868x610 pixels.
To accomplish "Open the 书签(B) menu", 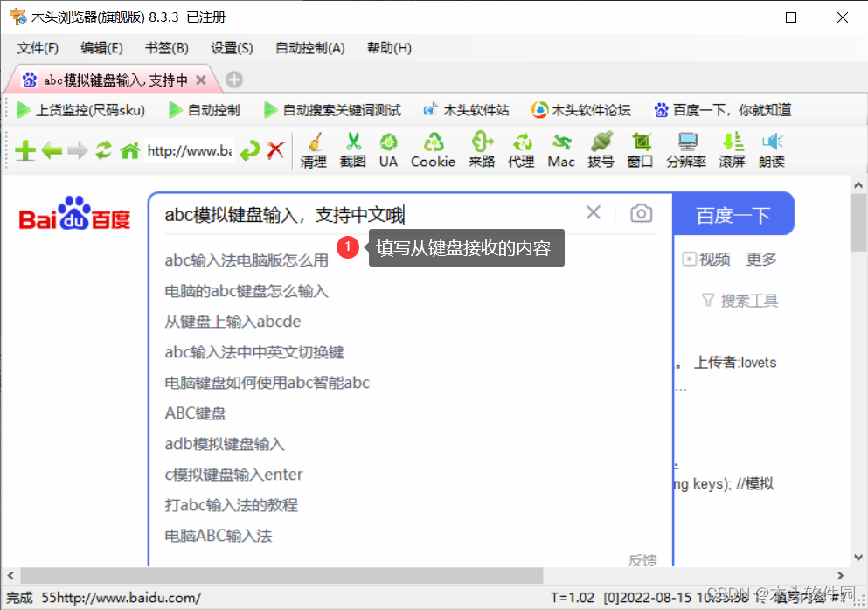I will pos(167,48).
